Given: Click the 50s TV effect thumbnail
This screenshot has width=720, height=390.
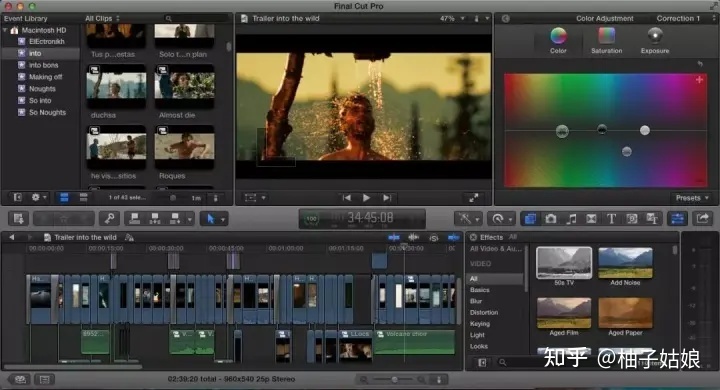Looking at the screenshot, I should pos(564,263).
